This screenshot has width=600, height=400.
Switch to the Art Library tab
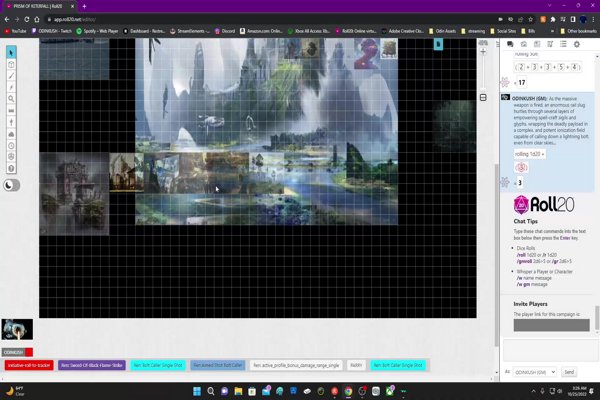pyautogui.click(x=523, y=44)
